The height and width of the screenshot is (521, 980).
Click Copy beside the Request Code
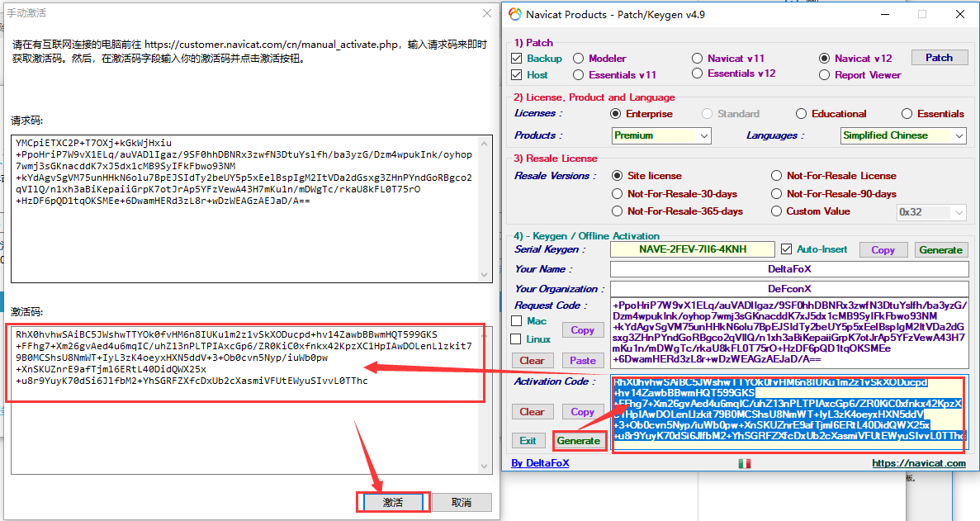tap(583, 329)
